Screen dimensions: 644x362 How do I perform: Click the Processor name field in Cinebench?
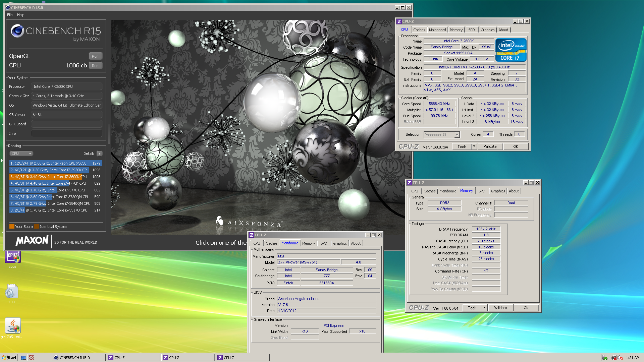tap(67, 86)
